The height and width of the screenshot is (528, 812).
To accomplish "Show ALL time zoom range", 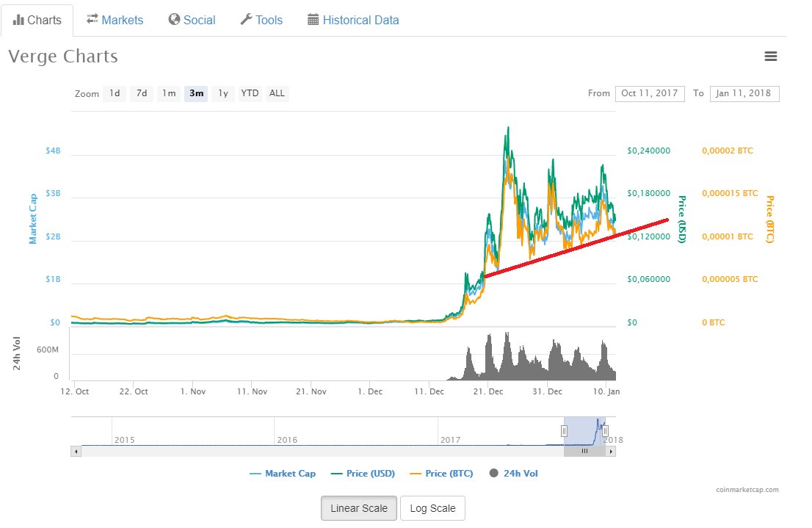I will pos(277,93).
